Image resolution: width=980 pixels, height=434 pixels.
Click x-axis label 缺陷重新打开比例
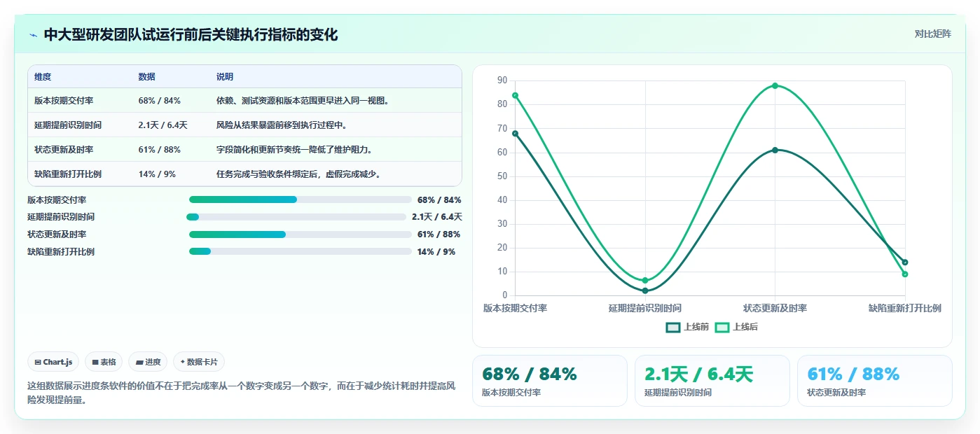tap(905, 308)
